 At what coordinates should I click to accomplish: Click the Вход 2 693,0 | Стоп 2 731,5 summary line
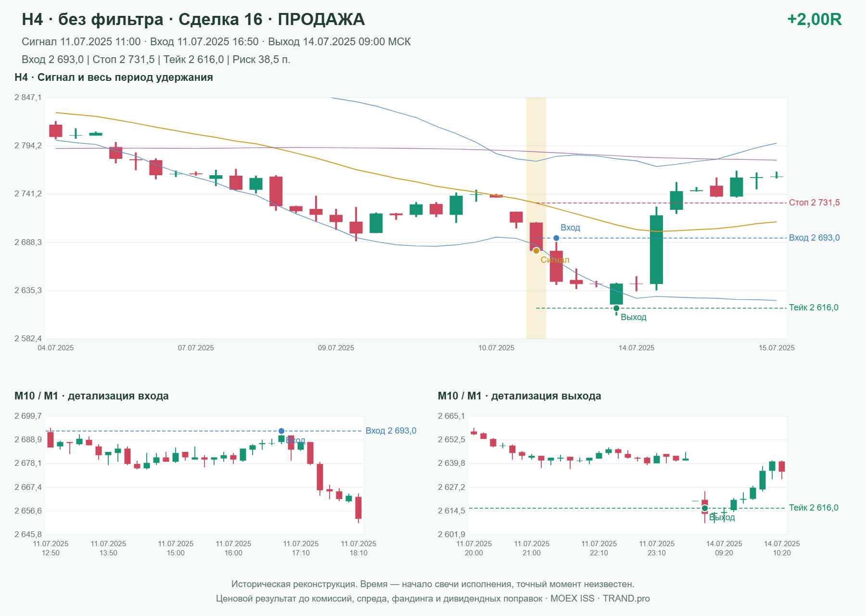[156, 60]
